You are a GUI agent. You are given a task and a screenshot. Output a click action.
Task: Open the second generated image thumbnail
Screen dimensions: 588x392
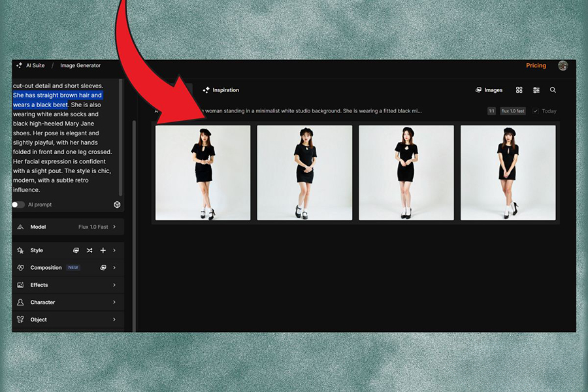tap(304, 173)
